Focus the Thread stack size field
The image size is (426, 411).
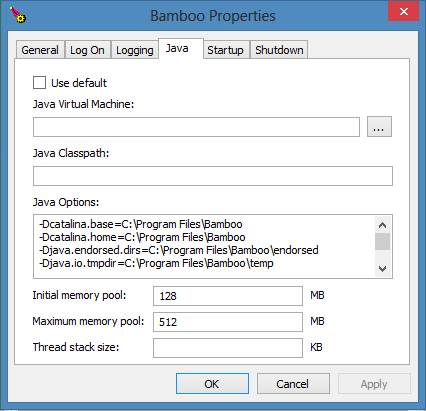(x=228, y=348)
